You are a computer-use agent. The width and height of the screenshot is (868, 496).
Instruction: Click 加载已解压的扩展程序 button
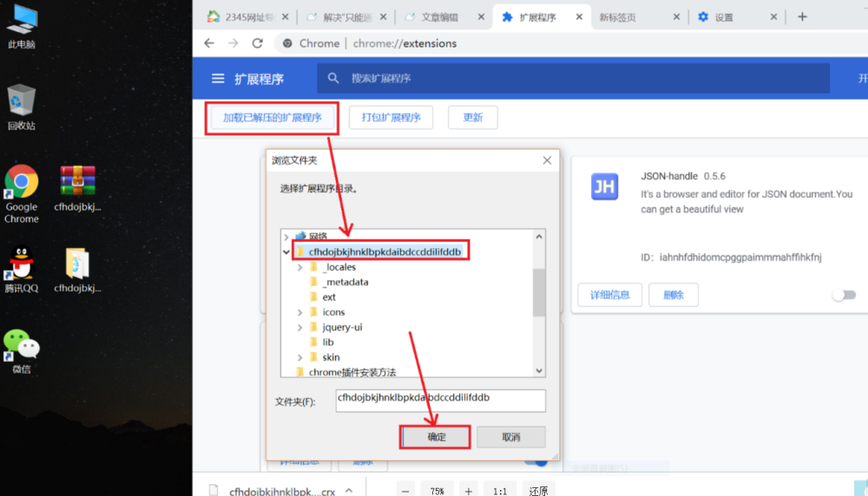click(272, 117)
